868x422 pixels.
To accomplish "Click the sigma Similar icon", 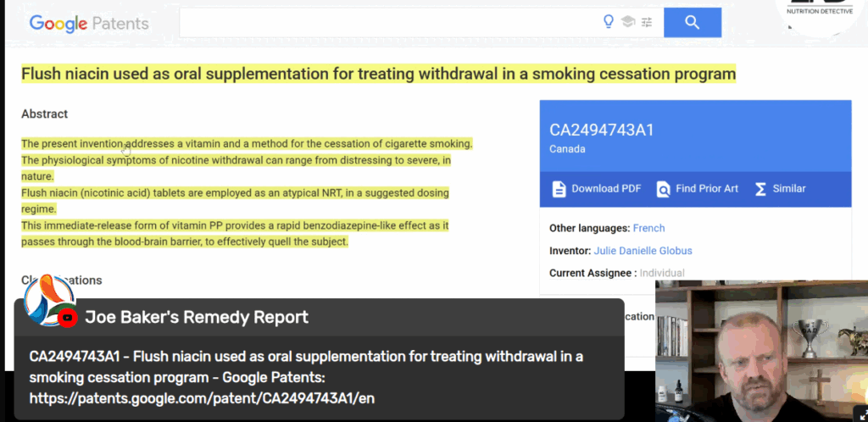I will (x=760, y=189).
